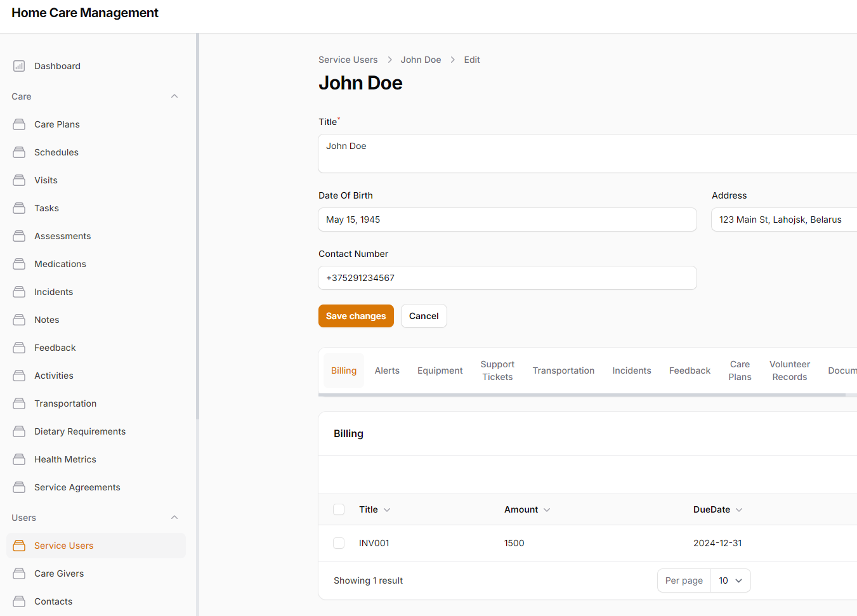The image size is (857, 616).
Task: Toggle the select-all checkbox in Billing table header
Action: coord(339,509)
